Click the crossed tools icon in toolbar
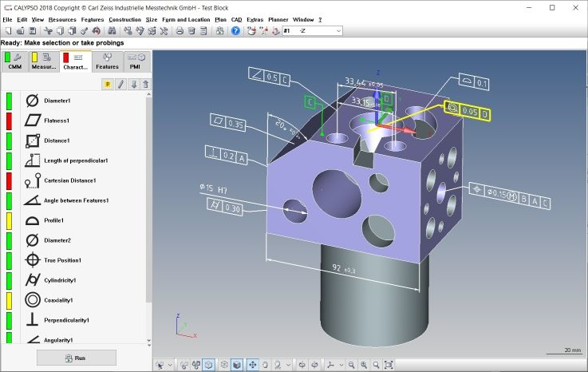The image size is (588, 372). 164,31
